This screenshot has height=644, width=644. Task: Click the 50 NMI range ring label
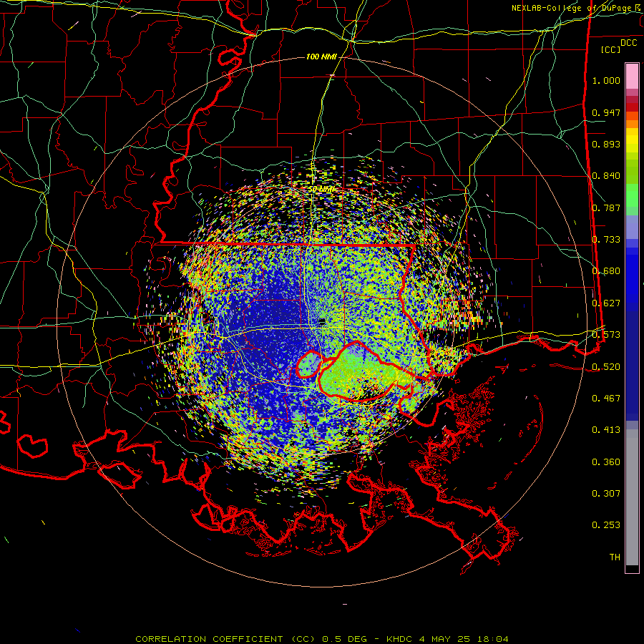321,190
